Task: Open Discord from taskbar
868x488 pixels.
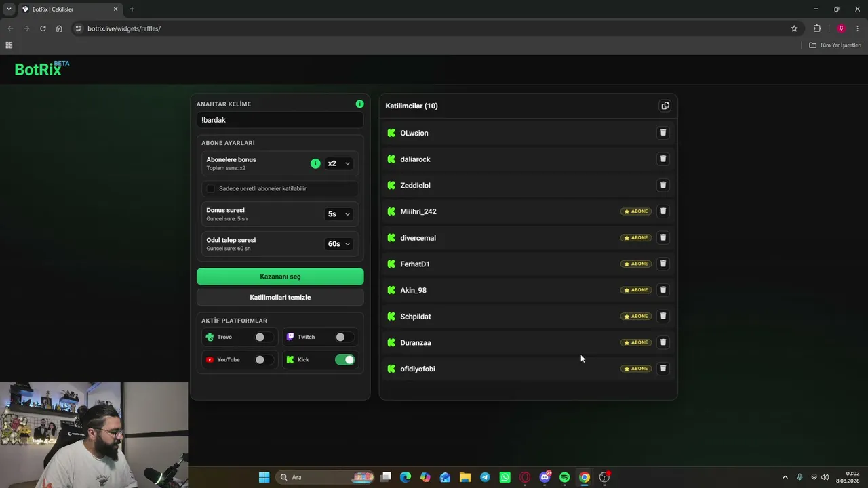Action: pos(545,477)
